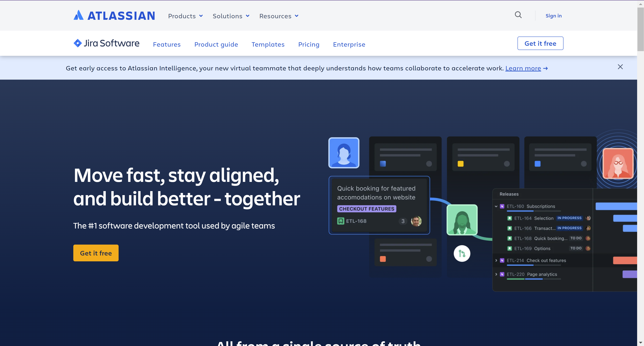Screen dimensions: 644x346
Task: Click the Learn more arrow icon
Action: point(546,68)
